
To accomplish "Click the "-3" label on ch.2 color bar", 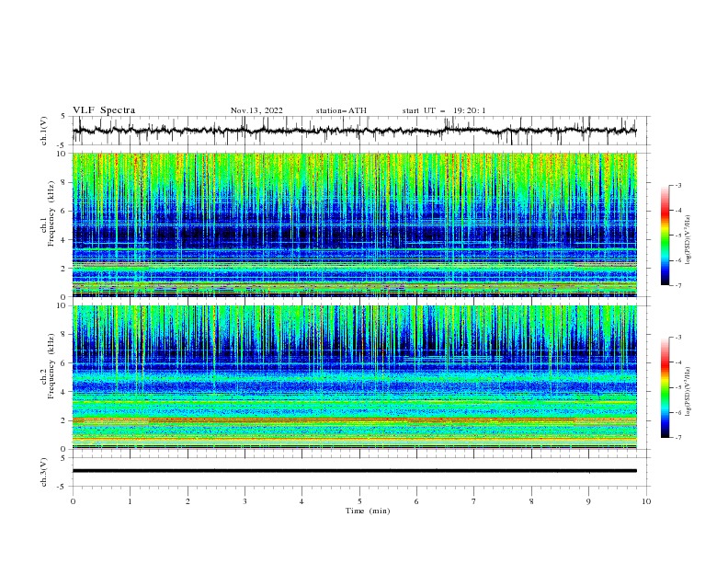I will coord(678,338).
